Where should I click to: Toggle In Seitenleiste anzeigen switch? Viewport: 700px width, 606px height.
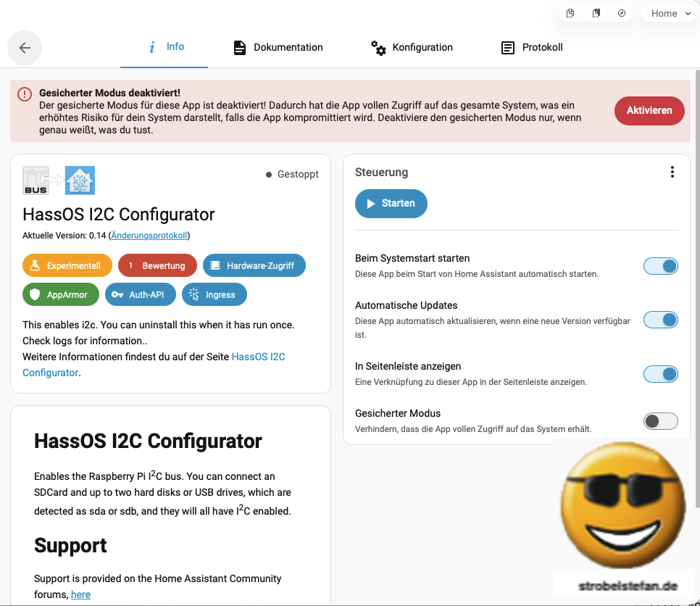660,374
